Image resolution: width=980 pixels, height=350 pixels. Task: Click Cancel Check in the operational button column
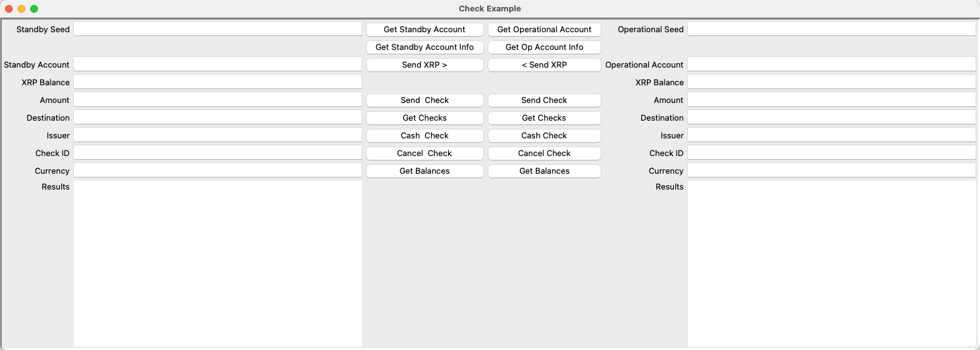point(544,154)
